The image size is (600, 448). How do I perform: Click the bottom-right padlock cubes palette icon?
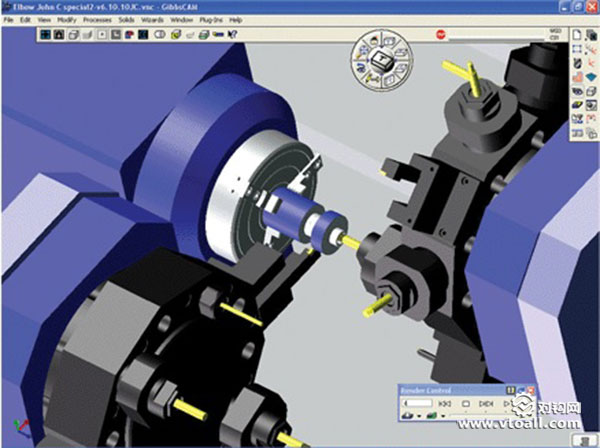pos(591,134)
